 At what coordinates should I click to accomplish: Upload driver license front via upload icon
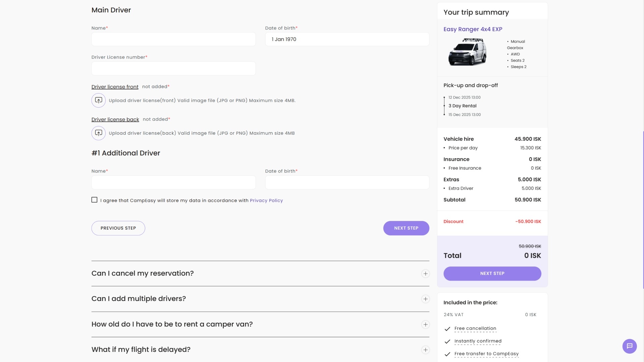point(98,100)
